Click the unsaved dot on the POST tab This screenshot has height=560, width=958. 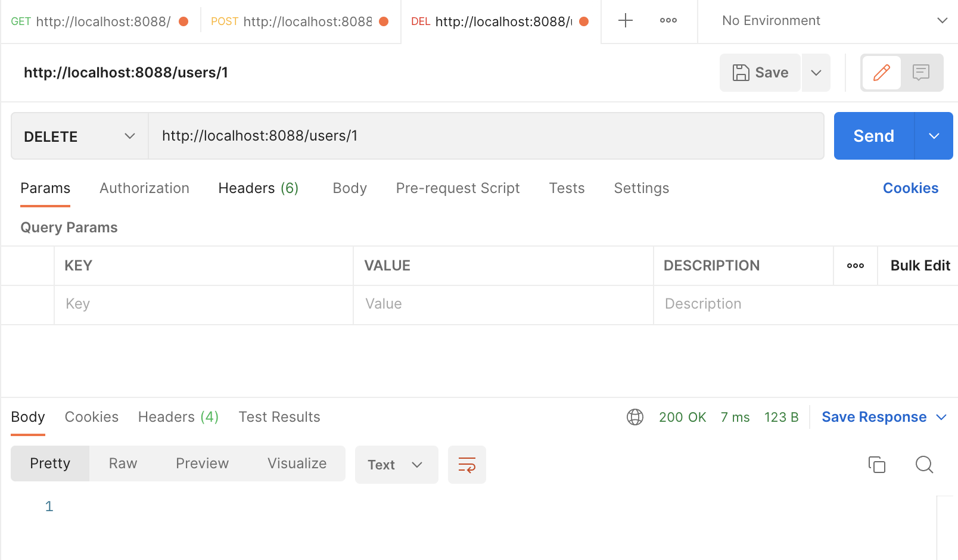coord(384,21)
